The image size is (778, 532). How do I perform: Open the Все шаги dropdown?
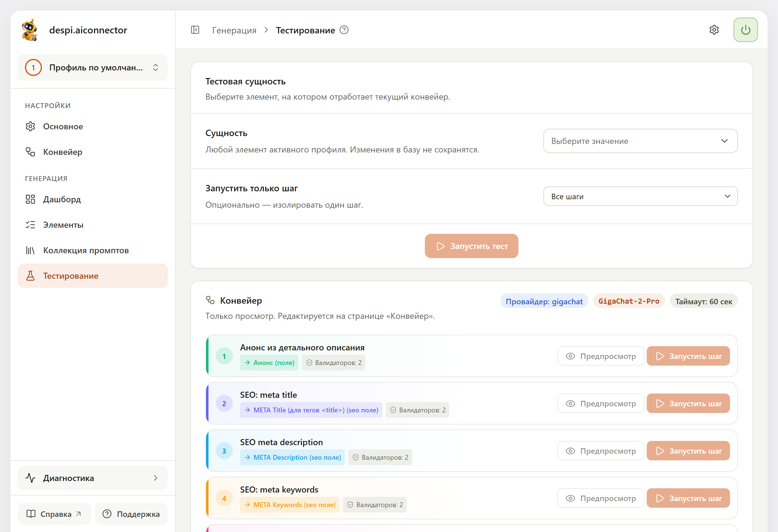[x=640, y=196]
